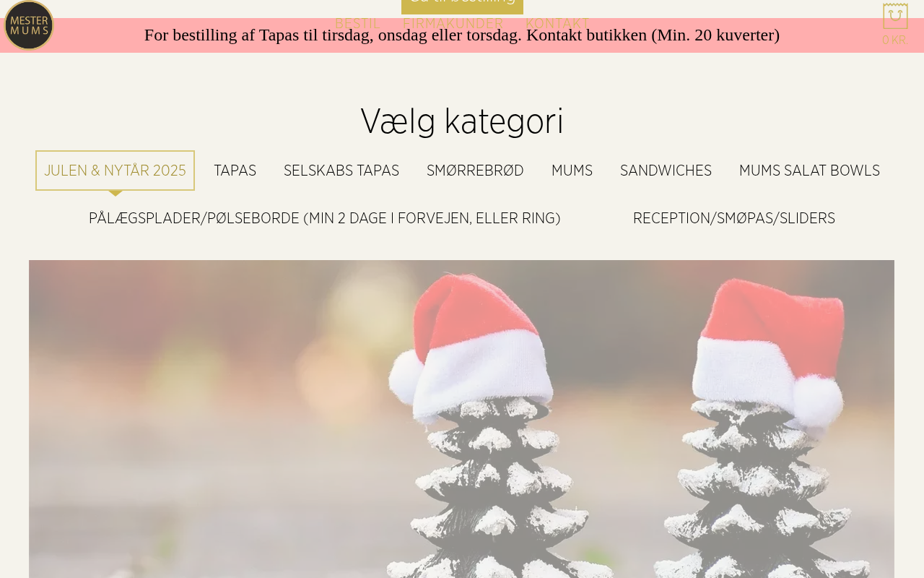This screenshot has width=924, height=578.
Task: Open the BESTIL navigation link
Action: (x=357, y=24)
